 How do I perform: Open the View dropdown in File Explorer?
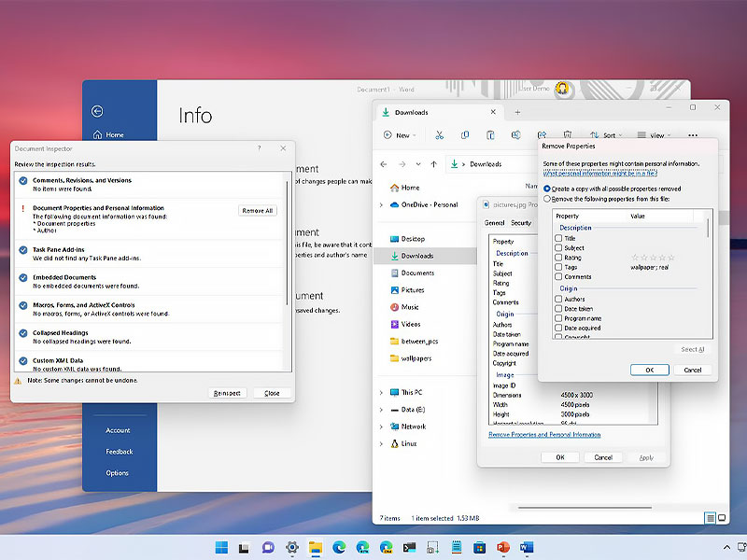click(655, 135)
